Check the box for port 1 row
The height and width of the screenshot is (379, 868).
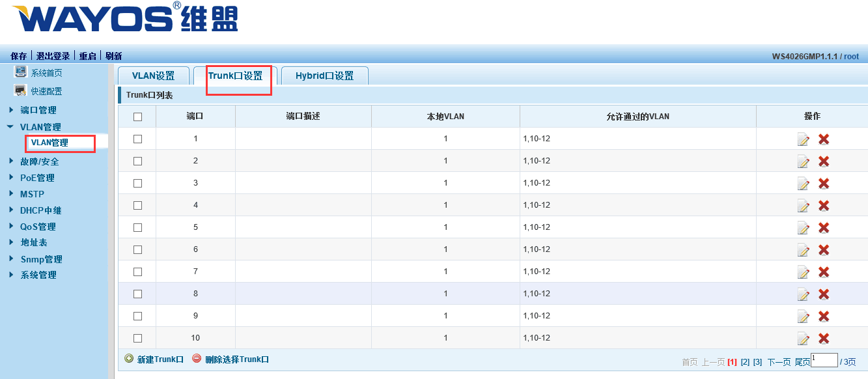tap(137, 139)
